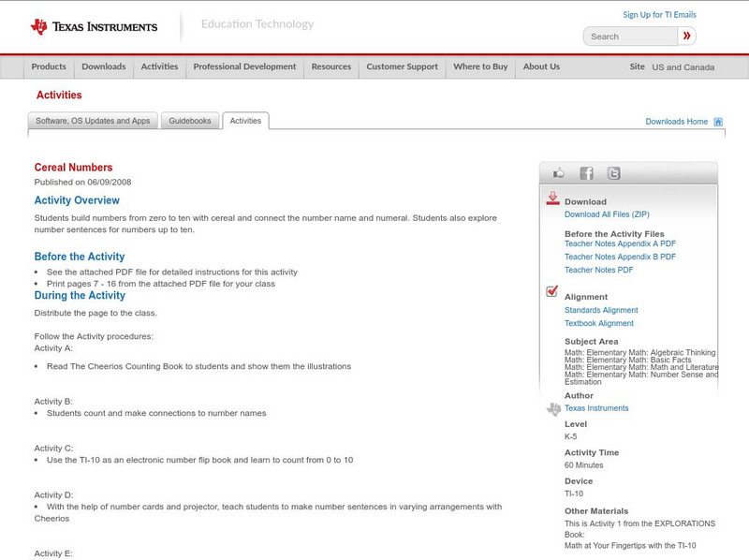749x560 pixels.
Task: Click the Cereal Numbers title
Action: [73, 168]
